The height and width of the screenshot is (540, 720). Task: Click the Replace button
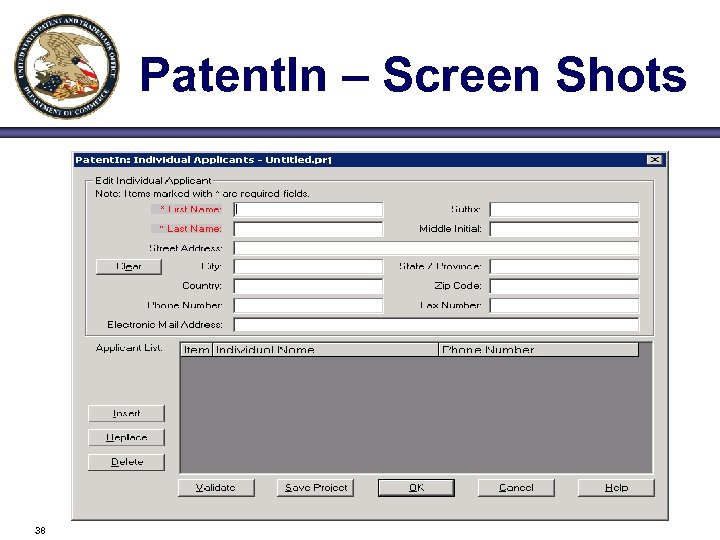point(126,438)
